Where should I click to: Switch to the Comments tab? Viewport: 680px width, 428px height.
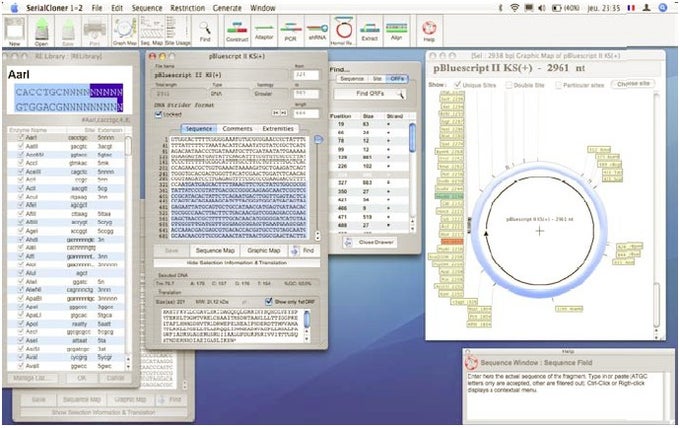(237, 129)
